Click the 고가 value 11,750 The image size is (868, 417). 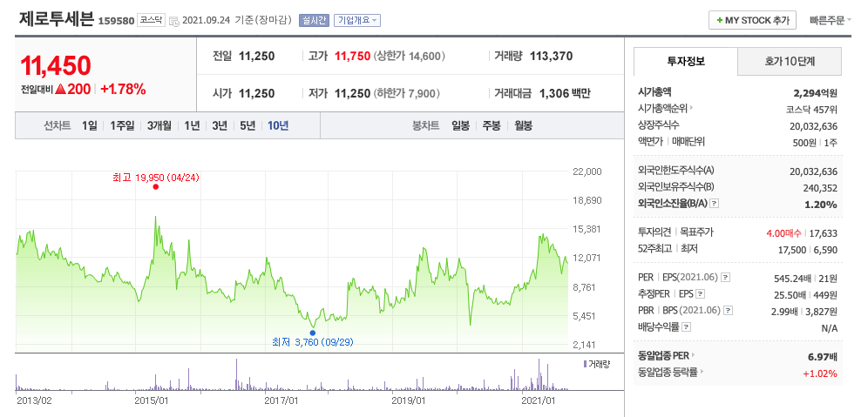(352, 56)
